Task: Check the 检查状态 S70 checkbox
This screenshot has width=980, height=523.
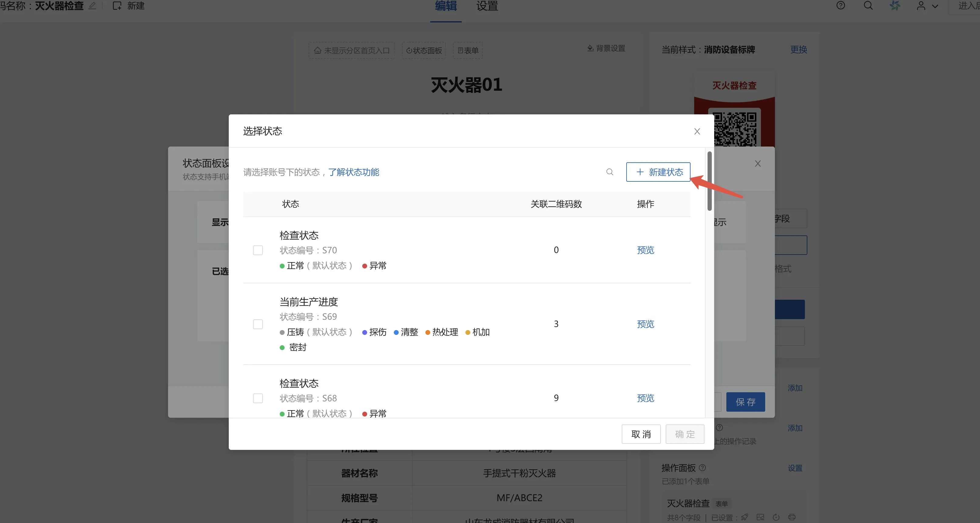Action: click(x=258, y=250)
